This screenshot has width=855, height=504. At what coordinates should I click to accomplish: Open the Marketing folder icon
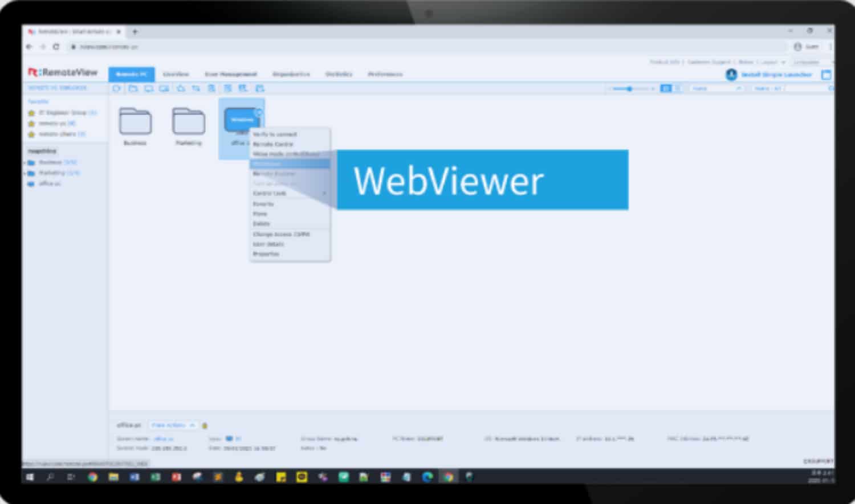189,121
